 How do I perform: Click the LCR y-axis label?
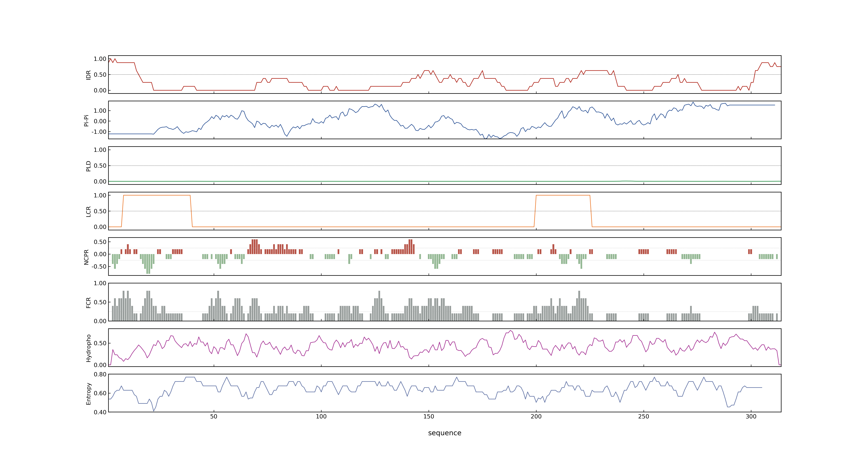pyautogui.click(x=88, y=211)
